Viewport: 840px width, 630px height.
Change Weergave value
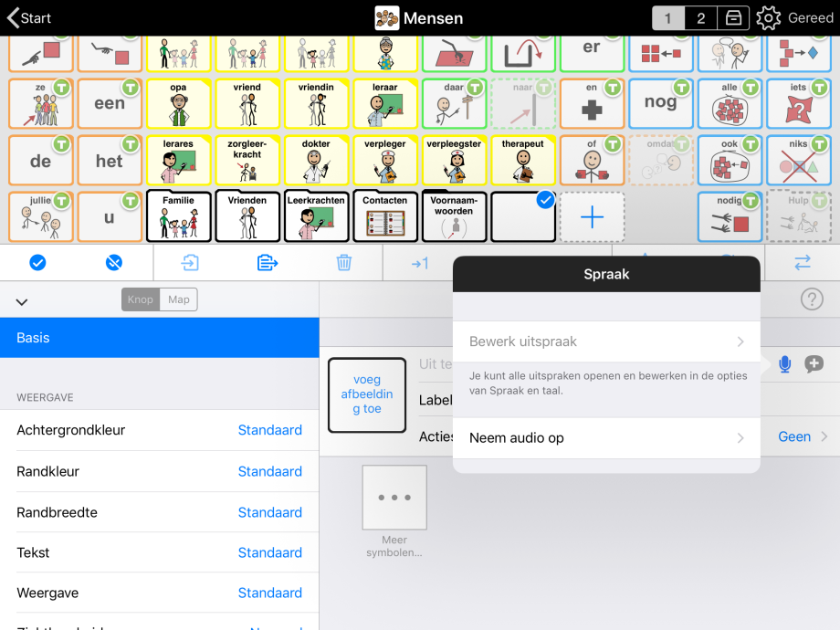tap(270, 593)
